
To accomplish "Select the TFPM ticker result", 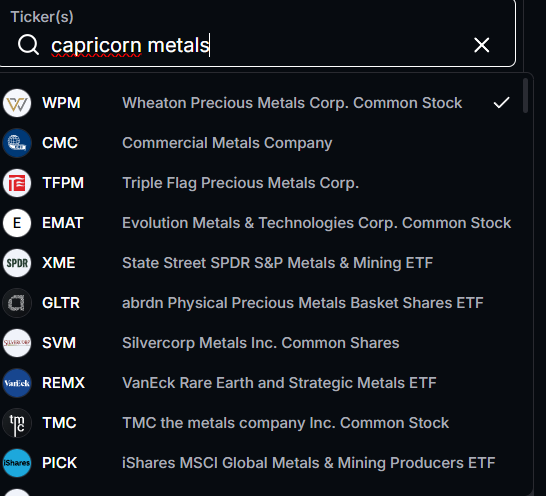I will [x=259, y=183].
